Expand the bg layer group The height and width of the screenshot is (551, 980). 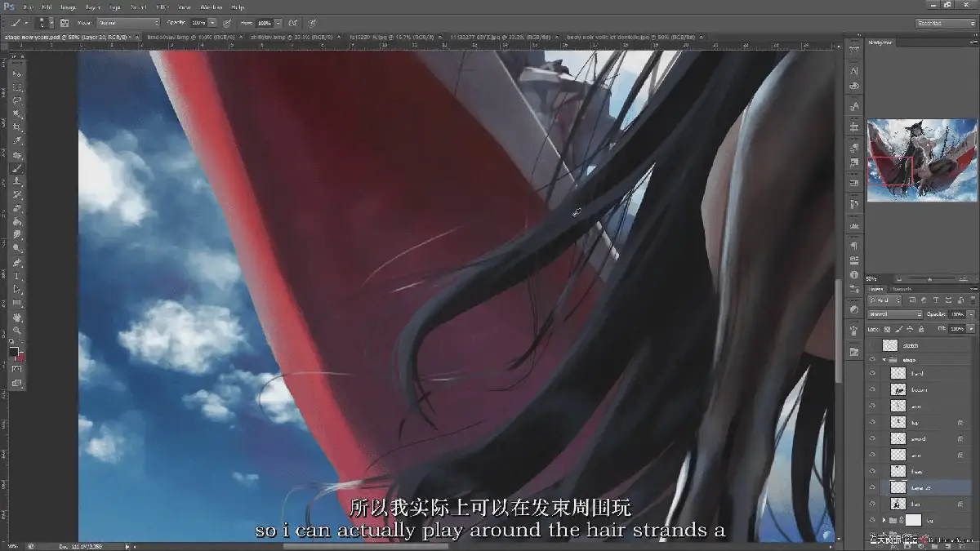click(884, 520)
